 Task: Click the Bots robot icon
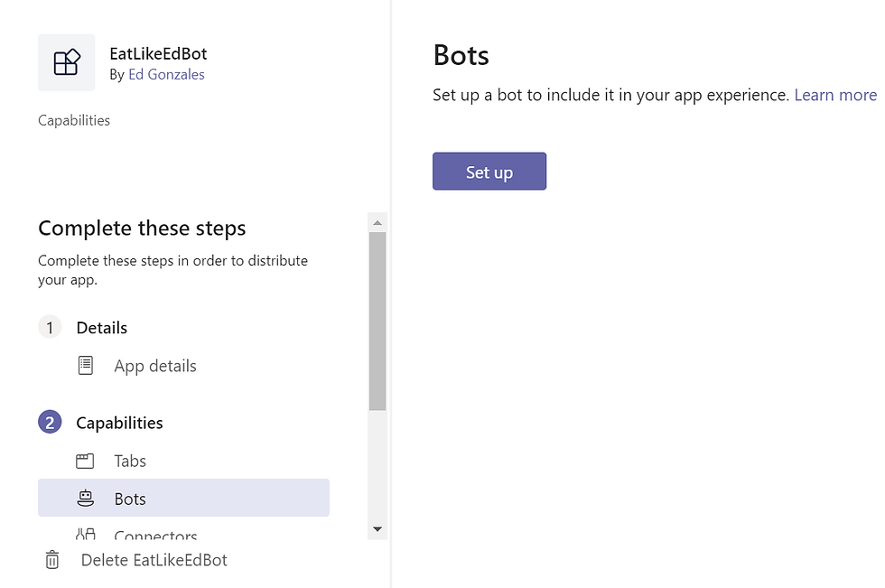click(85, 499)
